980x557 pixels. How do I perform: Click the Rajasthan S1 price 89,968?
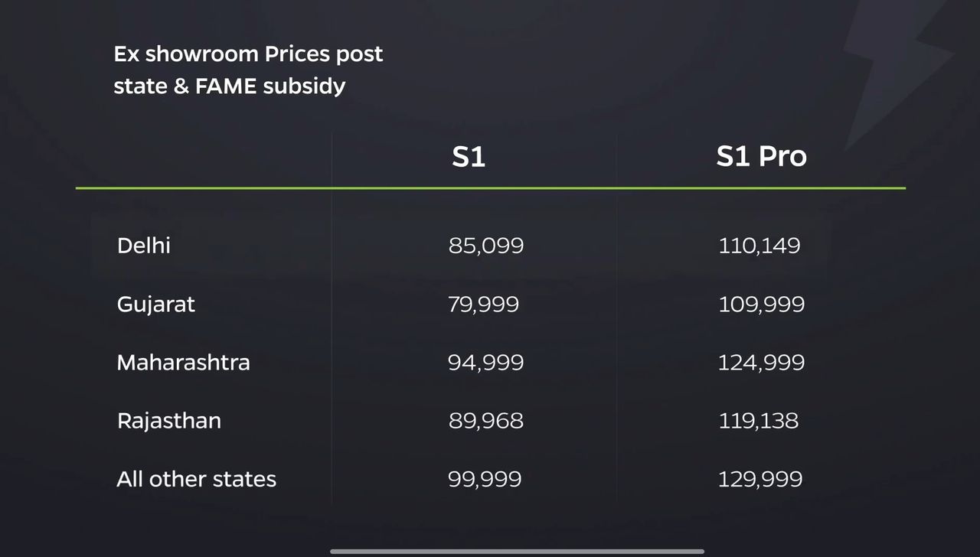[x=485, y=421]
